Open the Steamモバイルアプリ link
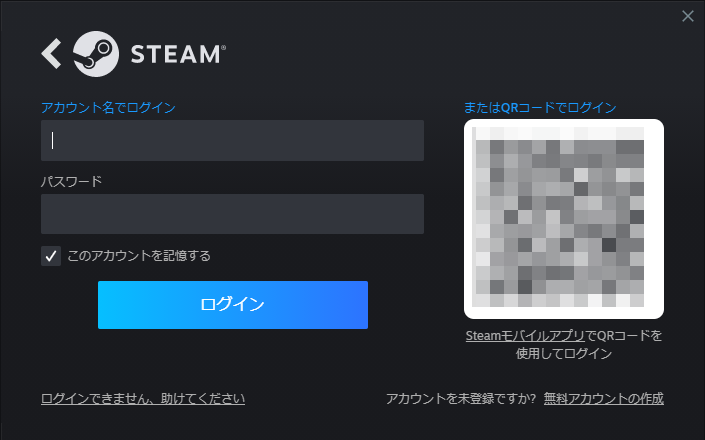705x440 pixels. click(525, 336)
